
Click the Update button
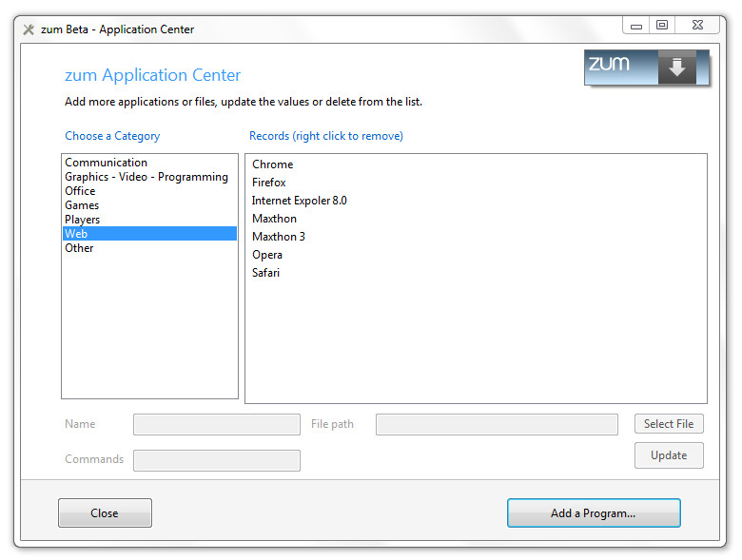(669, 455)
